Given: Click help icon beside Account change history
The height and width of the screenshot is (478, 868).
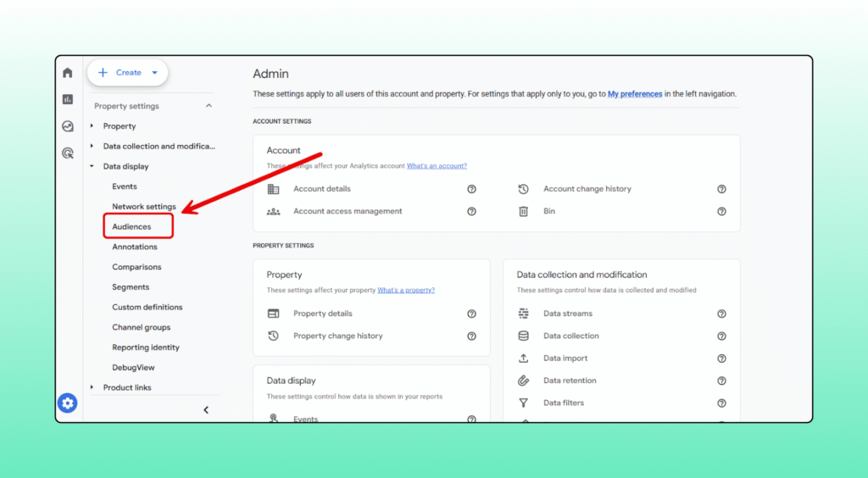Looking at the screenshot, I should (721, 189).
